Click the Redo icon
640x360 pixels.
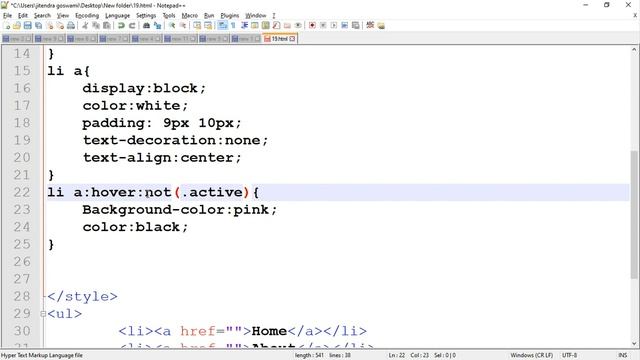point(132,26)
